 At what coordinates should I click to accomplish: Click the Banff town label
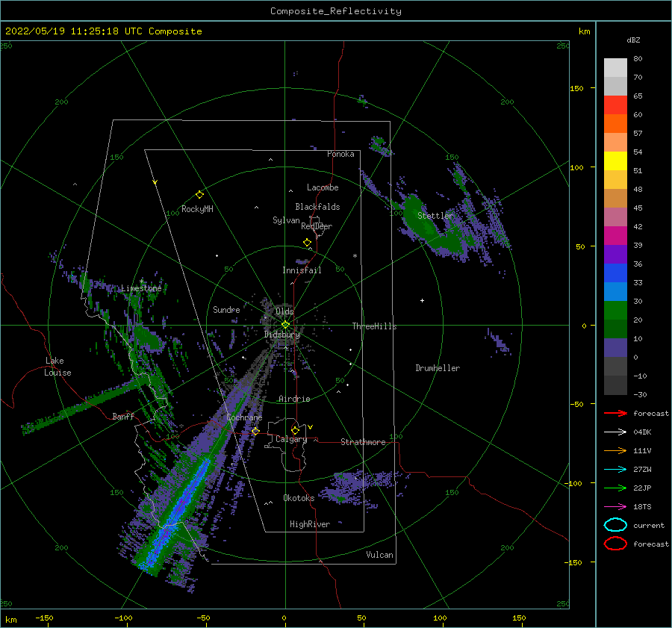click(x=123, y=416)
